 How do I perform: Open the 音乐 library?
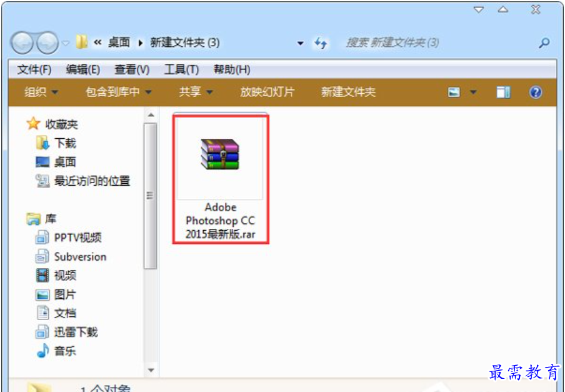56,351
